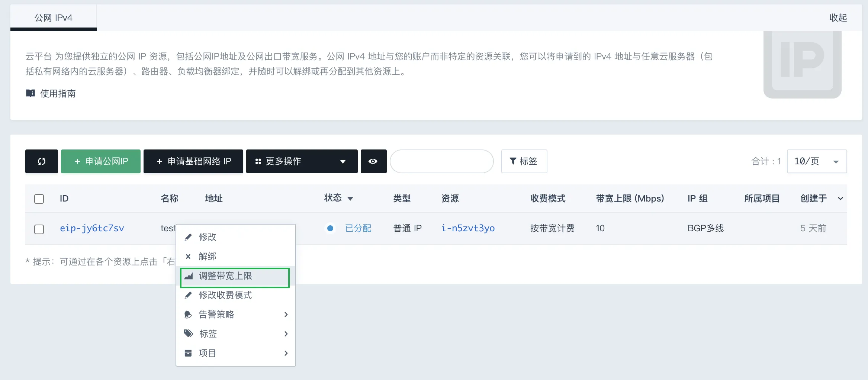Open the i-n5zvt3yo resource link
Screen dimensions: 868x380
(x=468, y=228)
